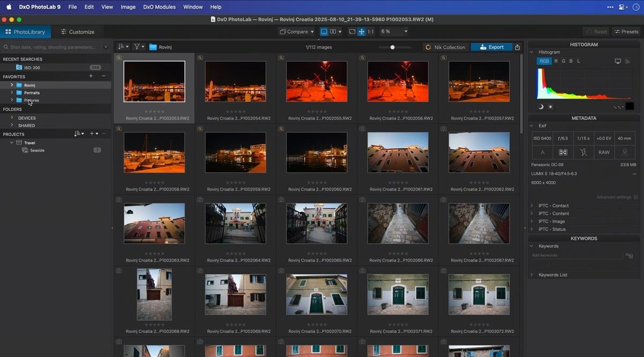Open the 6 % zoom level dropdown
Screen dimensions: 644x357
tap(394, 32)
